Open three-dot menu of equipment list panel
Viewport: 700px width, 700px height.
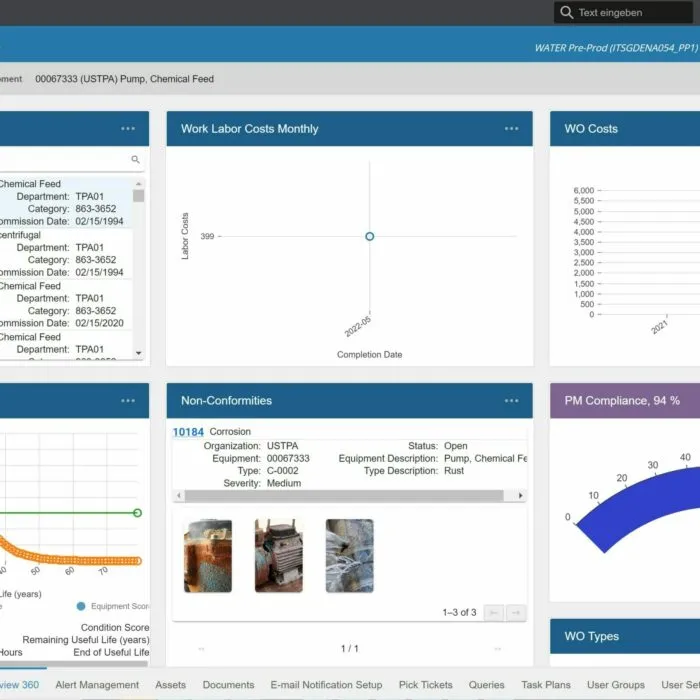click(128, 129)
